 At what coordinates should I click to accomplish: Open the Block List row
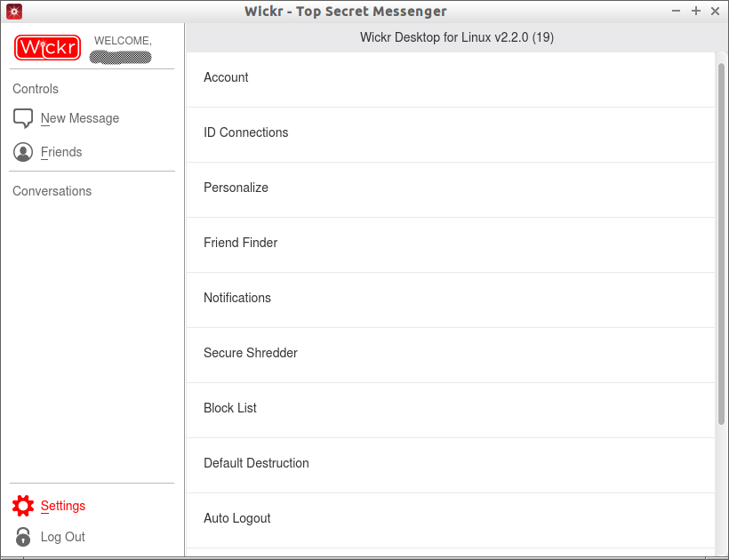click(450, 411)
